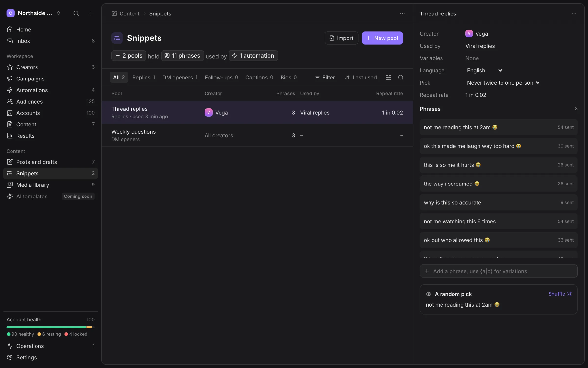Open the Media library
588x368 pixels.
click(x=50, y=185)
